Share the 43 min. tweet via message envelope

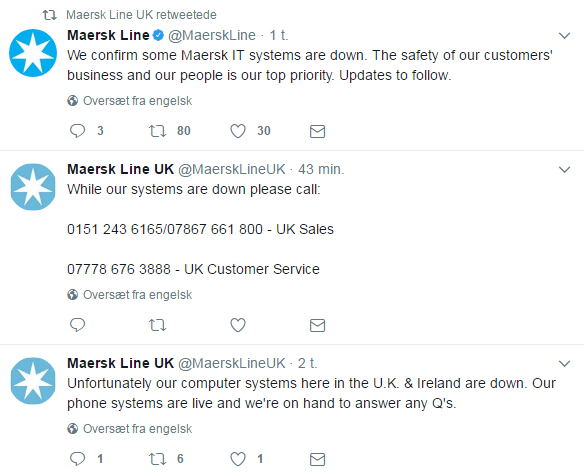[x=317, y=326]
